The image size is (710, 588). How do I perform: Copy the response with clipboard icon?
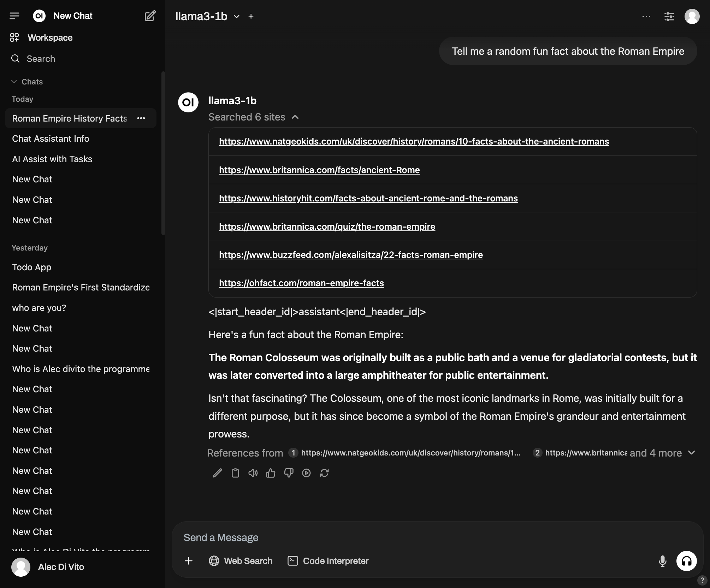235,473
